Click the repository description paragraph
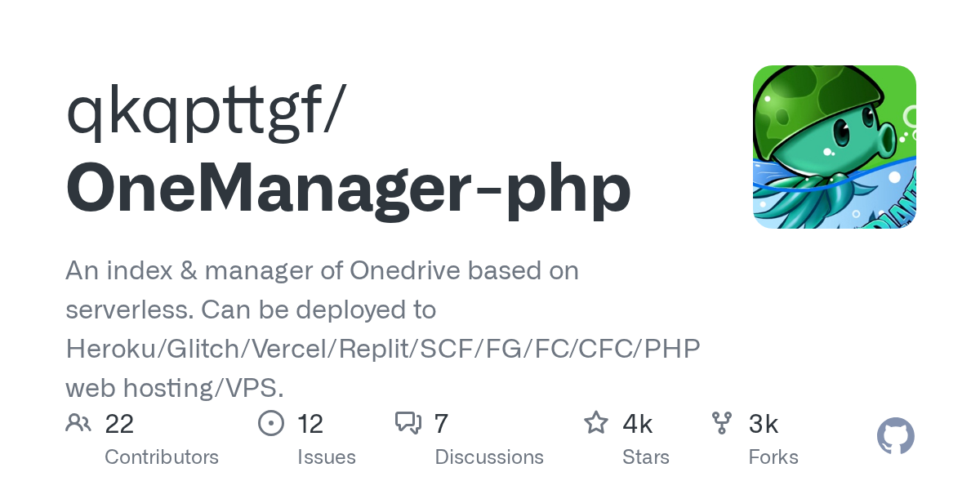Viewport: 980px width, 490px height. point(383,329)
